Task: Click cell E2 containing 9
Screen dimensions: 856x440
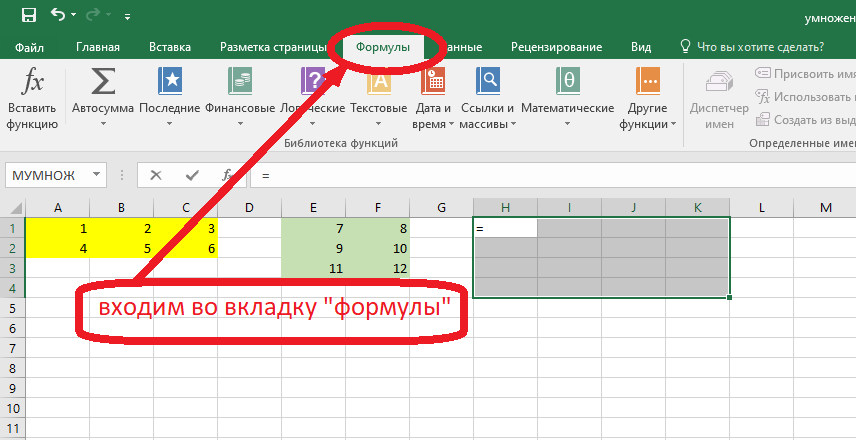Action: [x=313, y=248]
